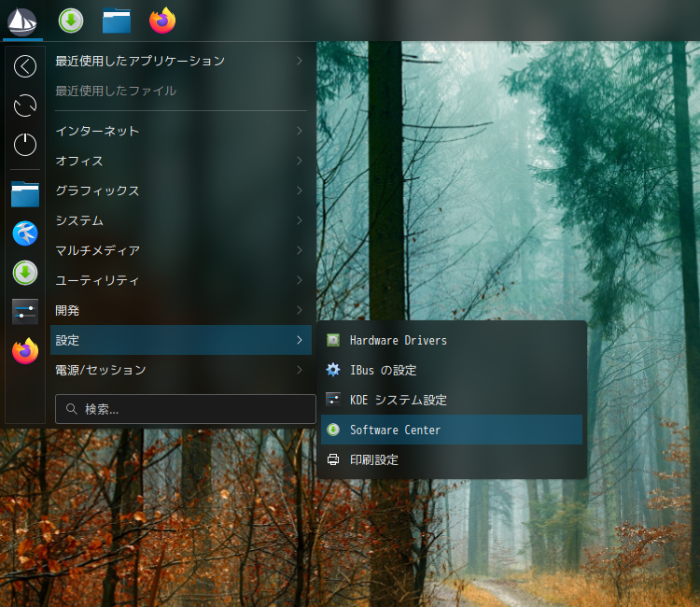Click the back arrow circle icon
The height and width of the screenshot is (607, 700).
25,66
